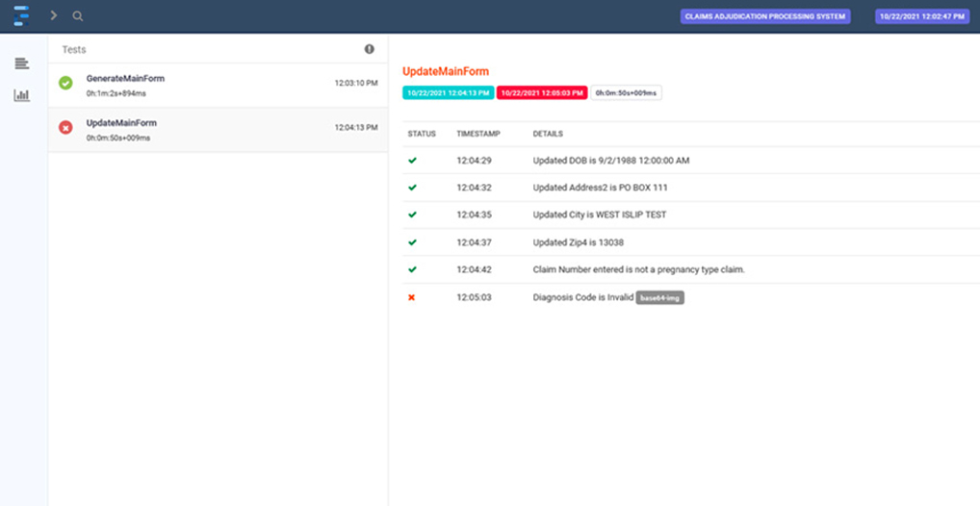Click timestamp 12:04:42
980x506 pixels.
475,270
